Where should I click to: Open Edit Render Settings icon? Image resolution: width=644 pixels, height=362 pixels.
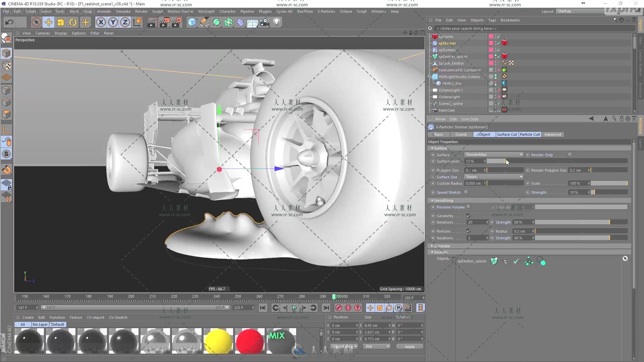click(x=176, y=22)
